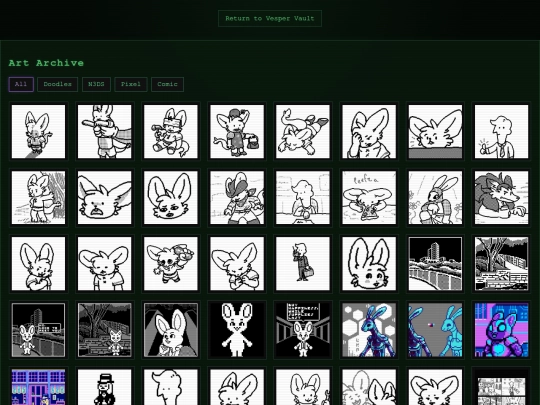This screenshot has width=540, height=405.
Task: Open the tower scene with creature and dialog
Action: pos(38,330)
